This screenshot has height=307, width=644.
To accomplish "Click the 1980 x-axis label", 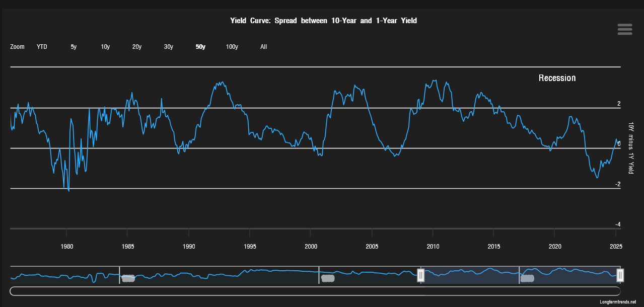I will [67, 246].
